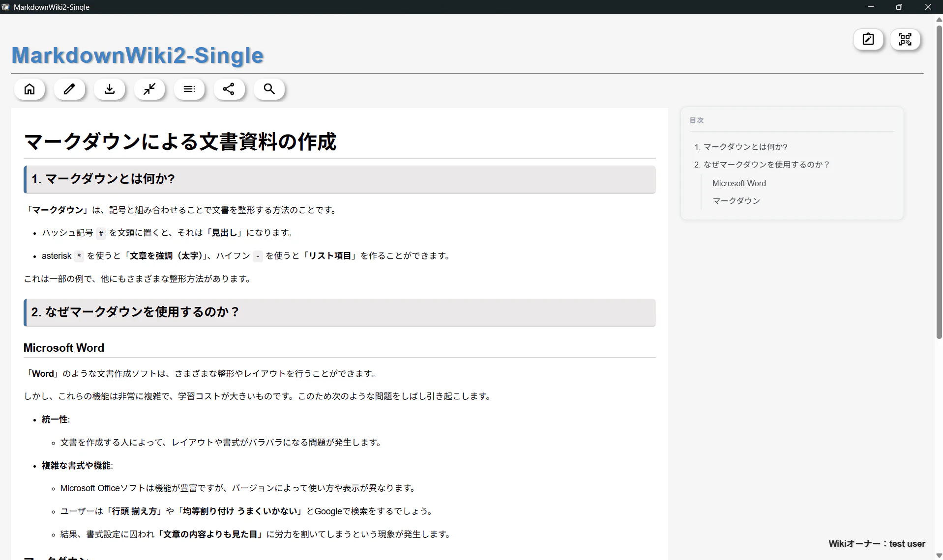
Task: Click the bold phrase '文章の内容よりも見た目'
Action: pos(210,534)
